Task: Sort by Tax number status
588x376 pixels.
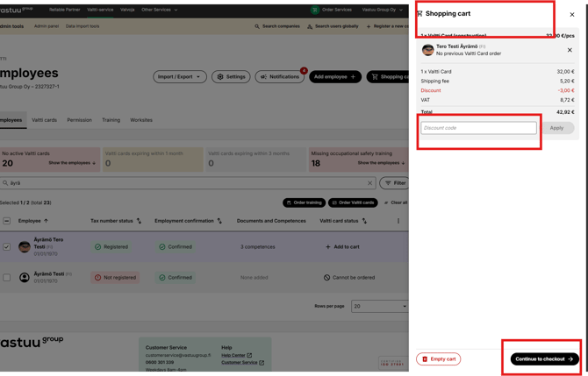Action: 116,221
